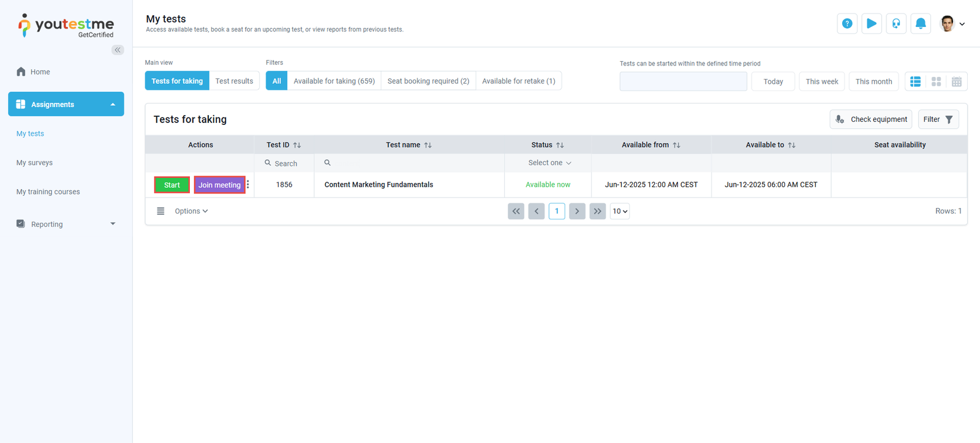Image resolution: width=980 pixels, height=443 pixels.
Task: Select the list view icon
Action: [x=916, y=81]
